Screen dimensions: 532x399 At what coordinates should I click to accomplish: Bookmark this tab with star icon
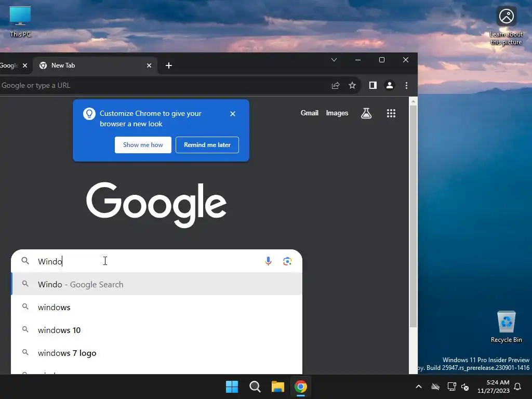pos(352,86)
